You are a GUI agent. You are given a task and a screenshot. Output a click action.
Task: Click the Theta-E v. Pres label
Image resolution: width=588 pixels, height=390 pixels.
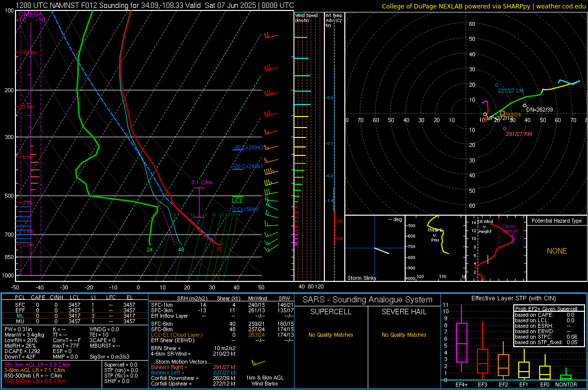[x=435, y=235]
